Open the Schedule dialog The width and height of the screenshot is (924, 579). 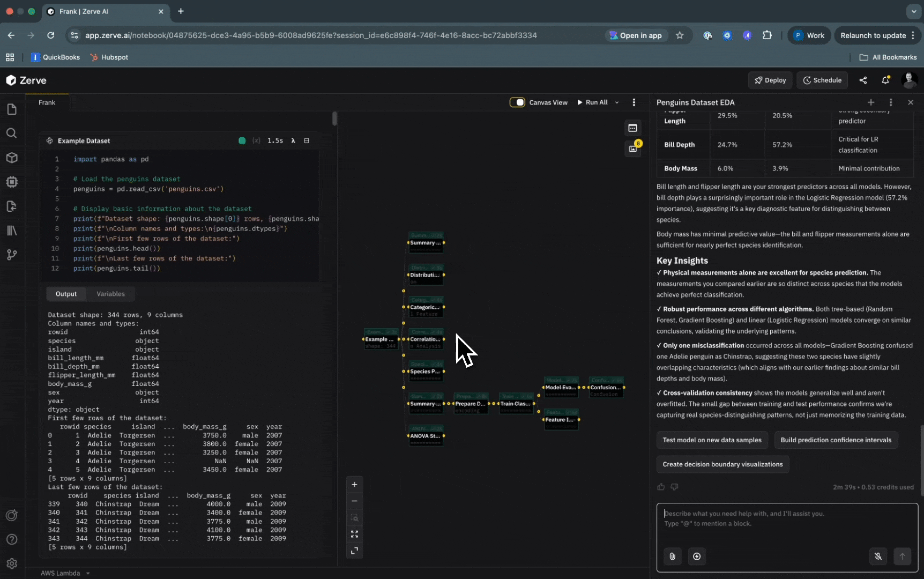click(822, 80)
